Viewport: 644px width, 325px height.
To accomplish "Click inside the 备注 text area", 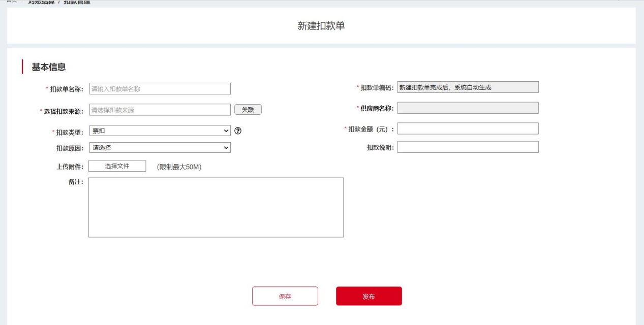I will coord(216,207).
